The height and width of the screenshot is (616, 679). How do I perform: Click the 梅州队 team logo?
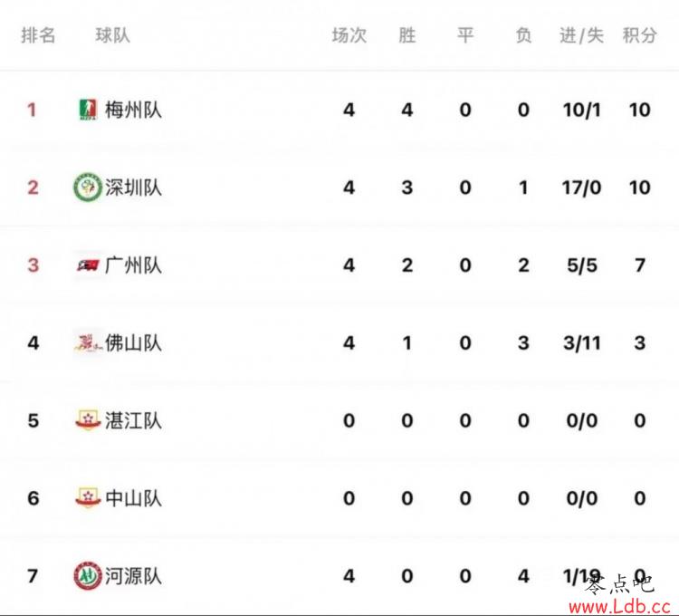[x=88, y=110]
